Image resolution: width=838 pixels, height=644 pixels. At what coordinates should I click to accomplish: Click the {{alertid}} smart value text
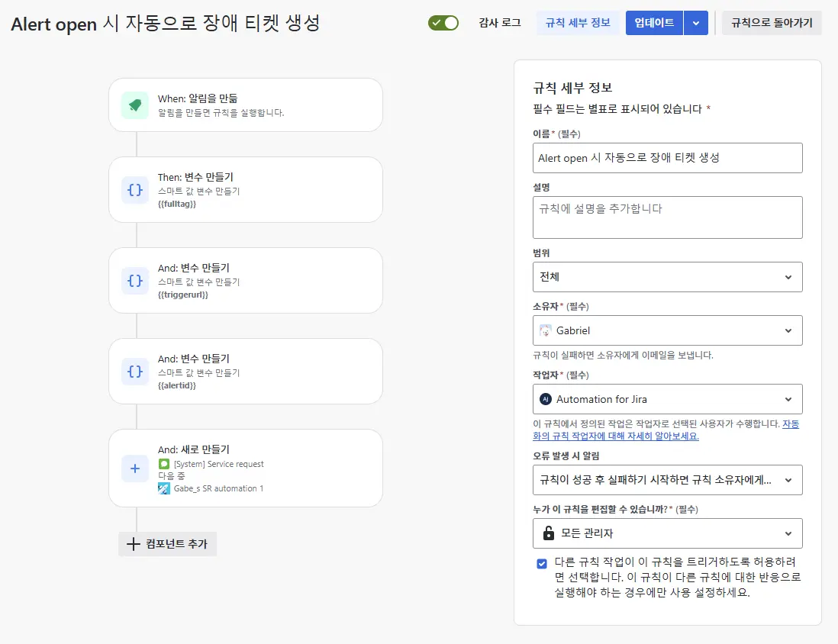(x=177, y=386)
